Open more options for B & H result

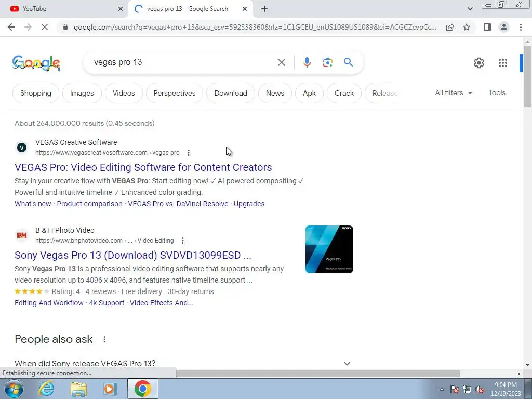pyautogui.click(x=182, y=241)
